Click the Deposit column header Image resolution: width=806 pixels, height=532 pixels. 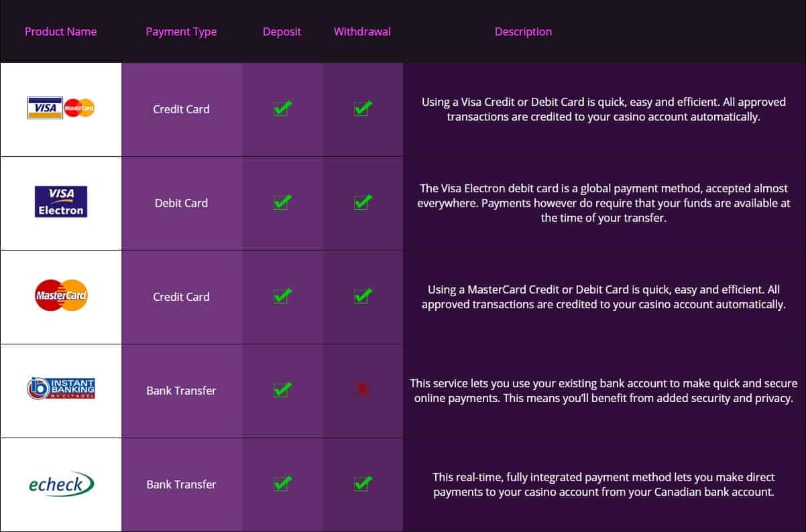pos(282,31)
